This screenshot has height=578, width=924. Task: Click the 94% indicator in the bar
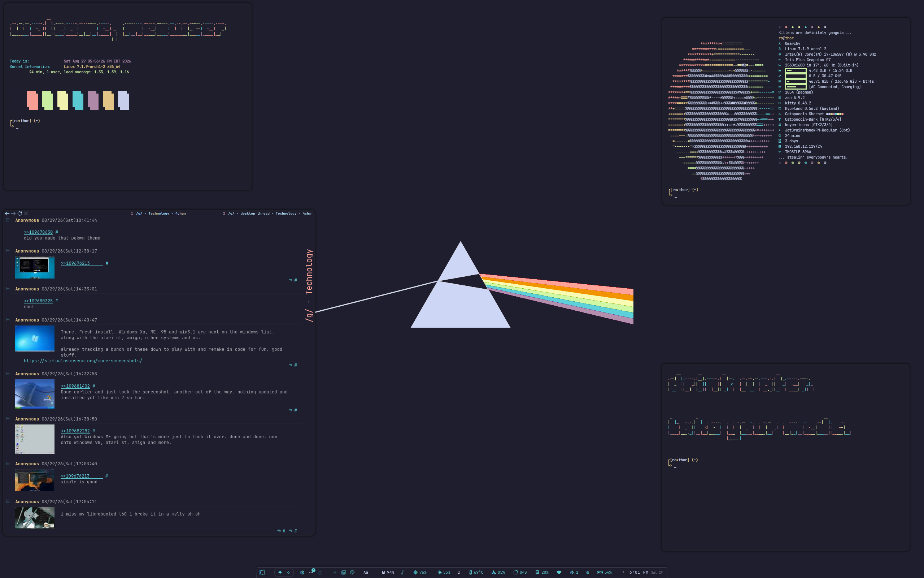coord(388,572)
